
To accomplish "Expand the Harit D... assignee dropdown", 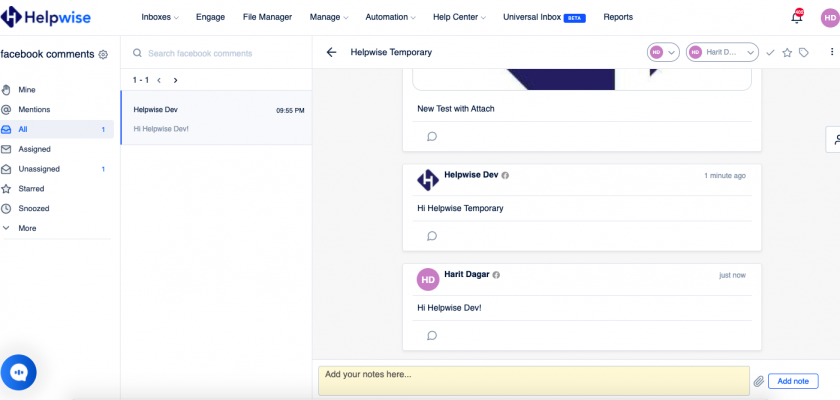I will tap(722, 52).
